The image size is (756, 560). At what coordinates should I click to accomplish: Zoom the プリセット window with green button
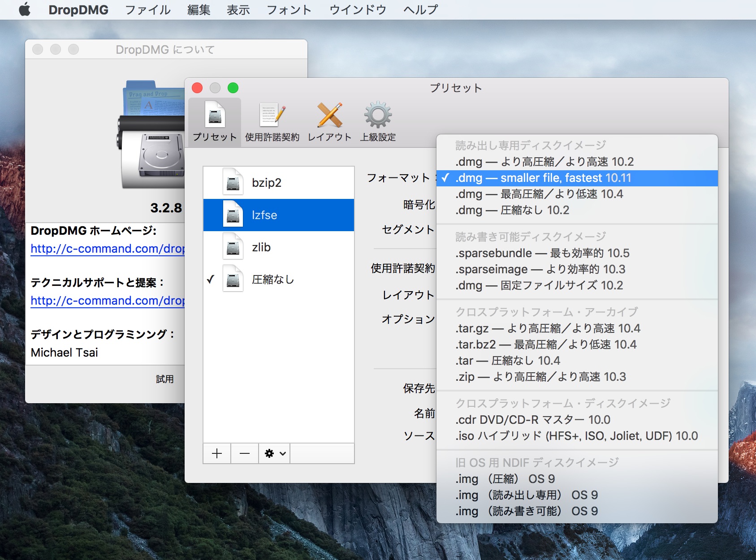[233, 88]
